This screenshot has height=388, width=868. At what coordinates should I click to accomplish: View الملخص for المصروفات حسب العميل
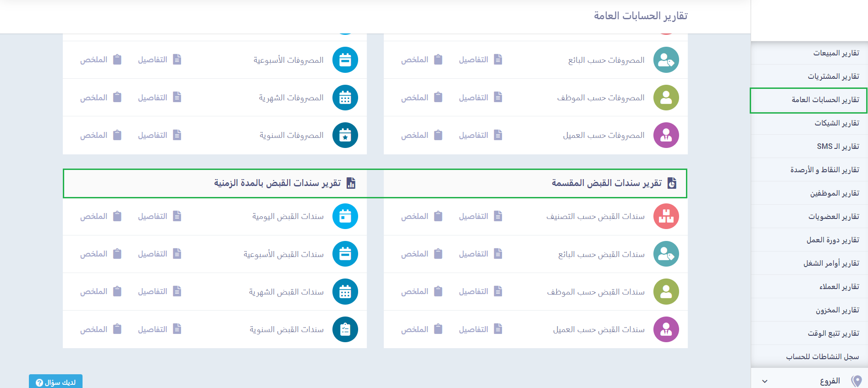(421, 135)
